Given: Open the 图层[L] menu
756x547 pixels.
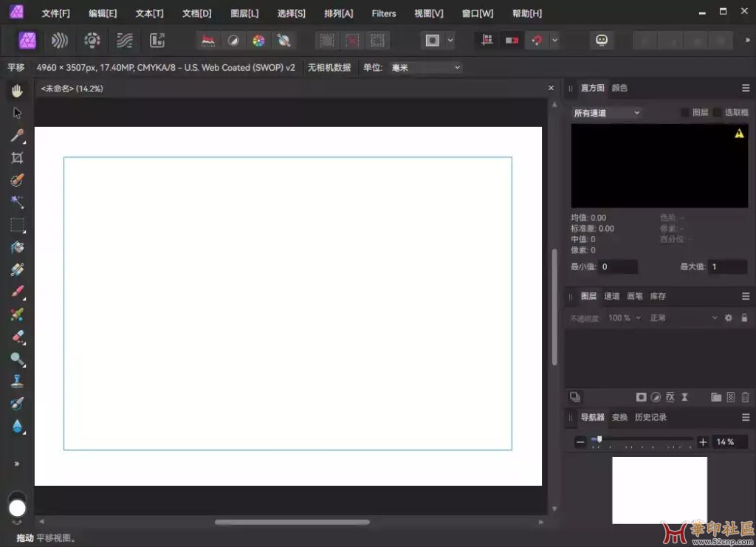Looking at the screenshot, I should (244, 13).
